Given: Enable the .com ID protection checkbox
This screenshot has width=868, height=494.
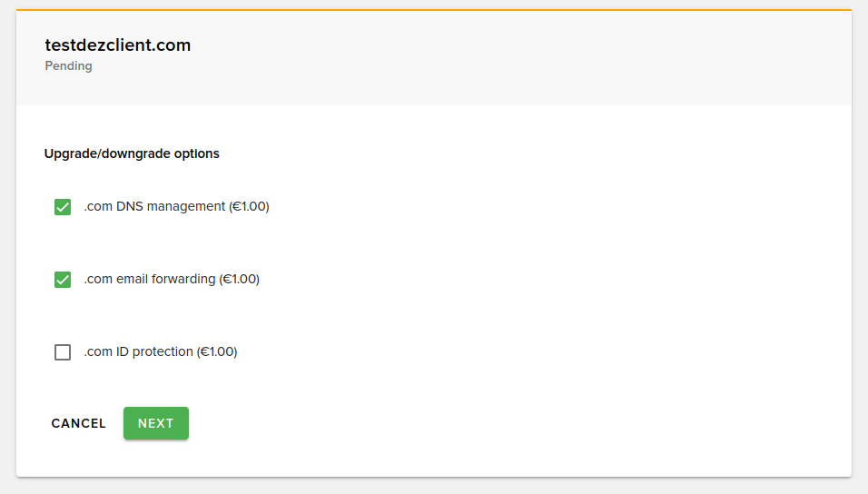Looking at the screenshot, I should point(63,352).
